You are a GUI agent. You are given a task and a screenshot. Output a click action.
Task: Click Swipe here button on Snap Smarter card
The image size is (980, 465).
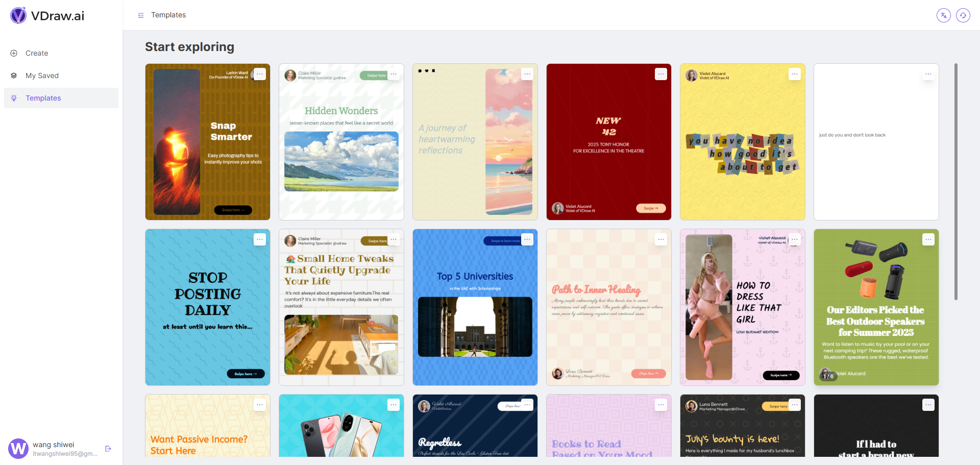(x=233, y=210)
